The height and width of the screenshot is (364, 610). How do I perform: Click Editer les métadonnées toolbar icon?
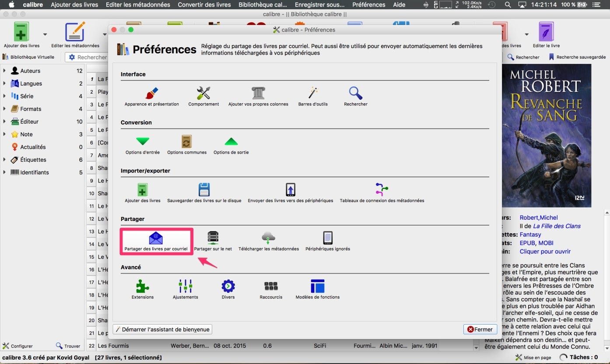[75, 35]
